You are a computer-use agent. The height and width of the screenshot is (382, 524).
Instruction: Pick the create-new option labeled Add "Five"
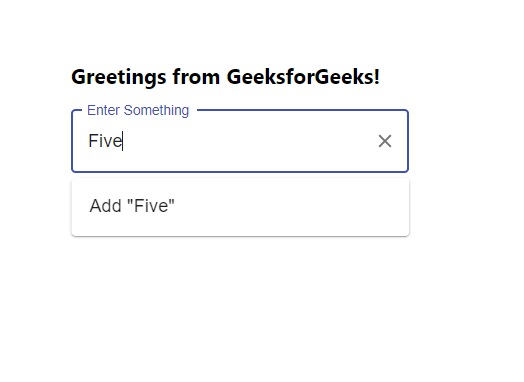(240, 206)
